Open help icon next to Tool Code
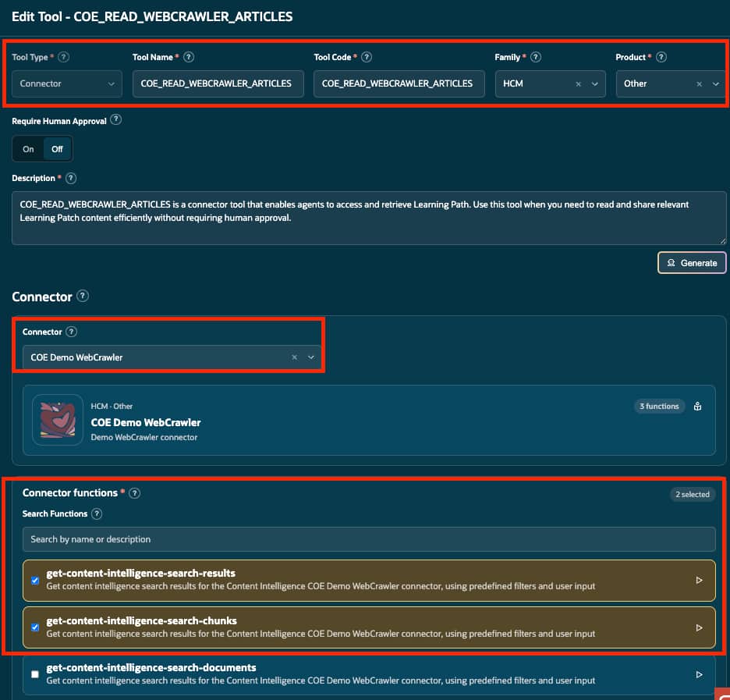Screen dimensions: 730x700 tap(367, 57)
